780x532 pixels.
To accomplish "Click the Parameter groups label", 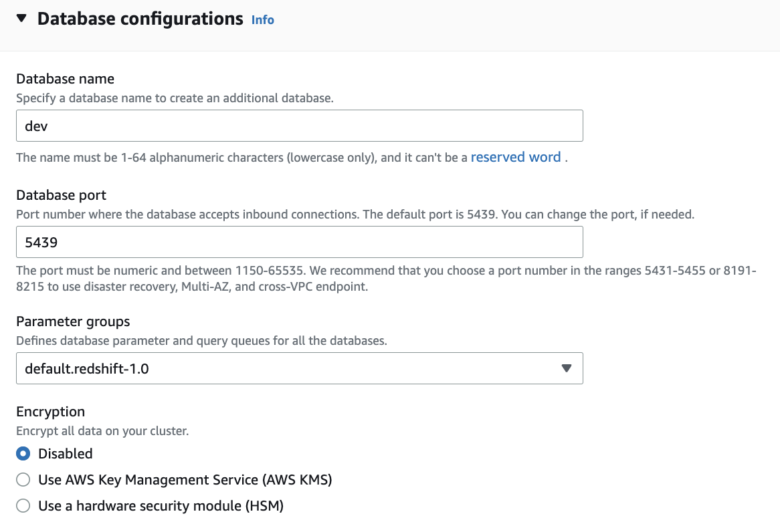I will (73, 321).
